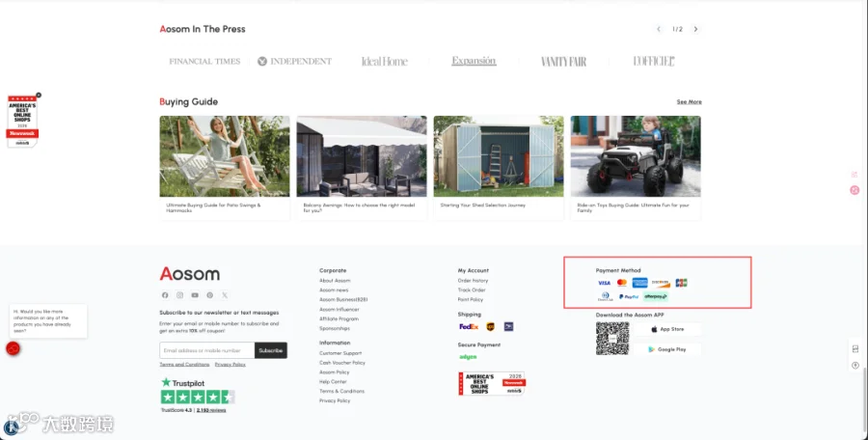The image size is (868, 440).
Task: Click the UPS shipping logo
Action: click(491, 327)
